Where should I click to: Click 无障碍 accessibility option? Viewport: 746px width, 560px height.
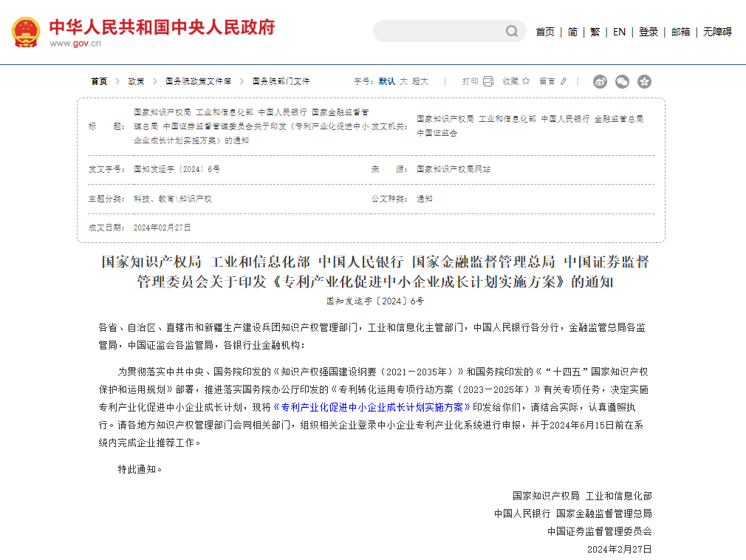[x=718, y=32]
